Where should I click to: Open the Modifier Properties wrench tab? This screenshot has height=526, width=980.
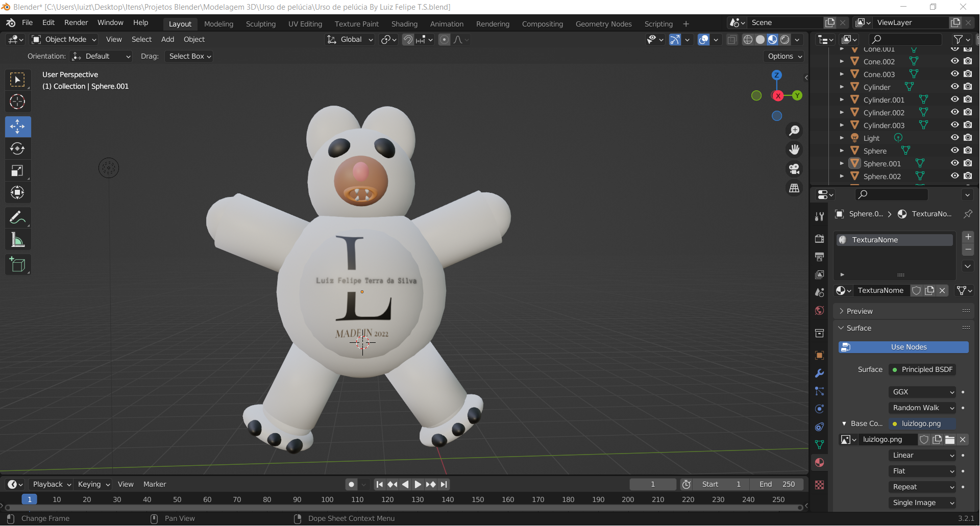819,373
